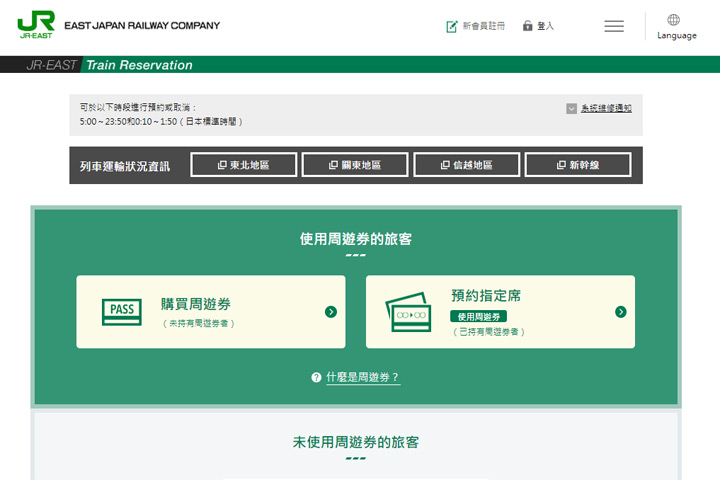Click external-link icon beside 新幹線
The width and height of the screenshot is (720, 480).
click(x=561, y=165)
